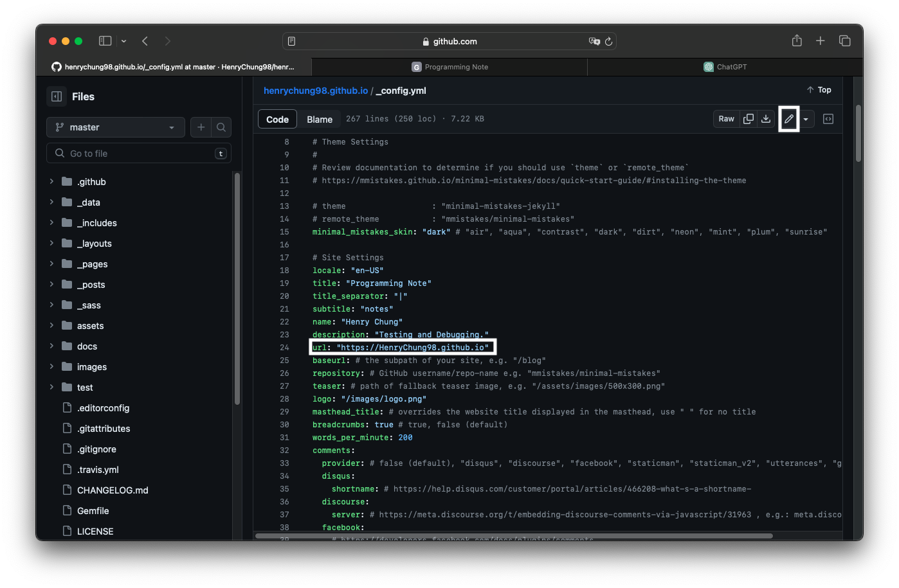Click the minimal_mistakes_skin "dark" value
Viewport: 899px width, 588px height.
(437, 232)
